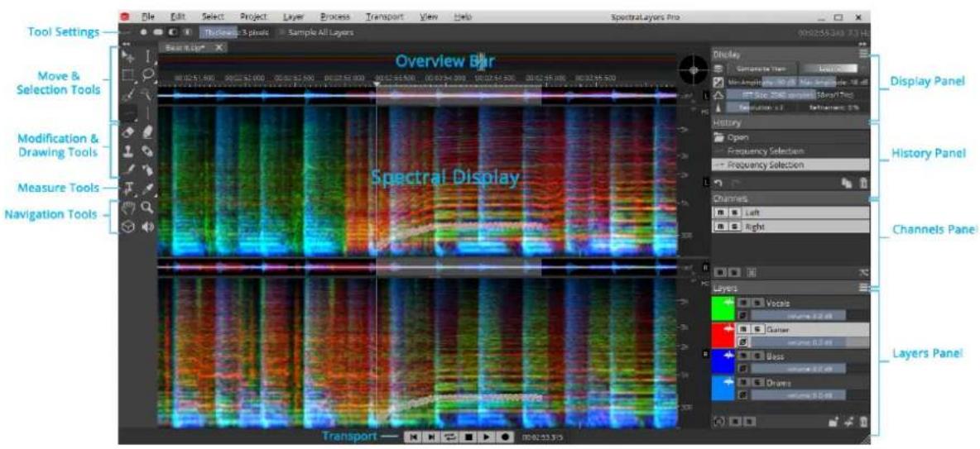Click the duplicate icon in History panel
This screenshot has height=449, width=980.
pyautogui.click(x=848, y=183)
